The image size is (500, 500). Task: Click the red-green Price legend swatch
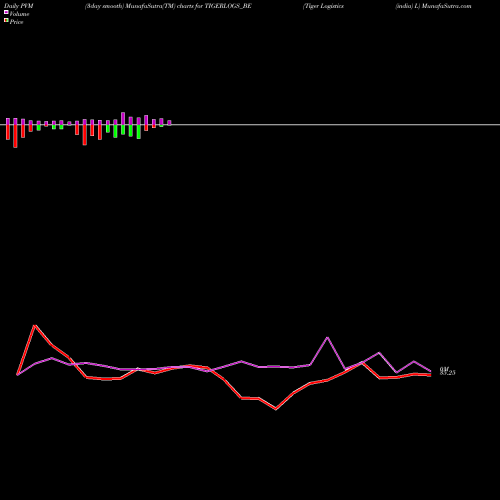(x=6, y=21)
